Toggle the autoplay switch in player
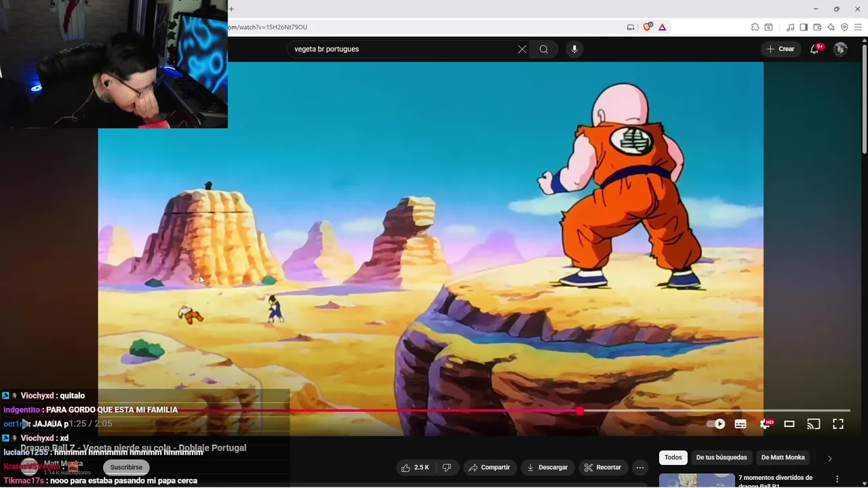The height and width of the screenshot is (488, 868). [715, 424]
